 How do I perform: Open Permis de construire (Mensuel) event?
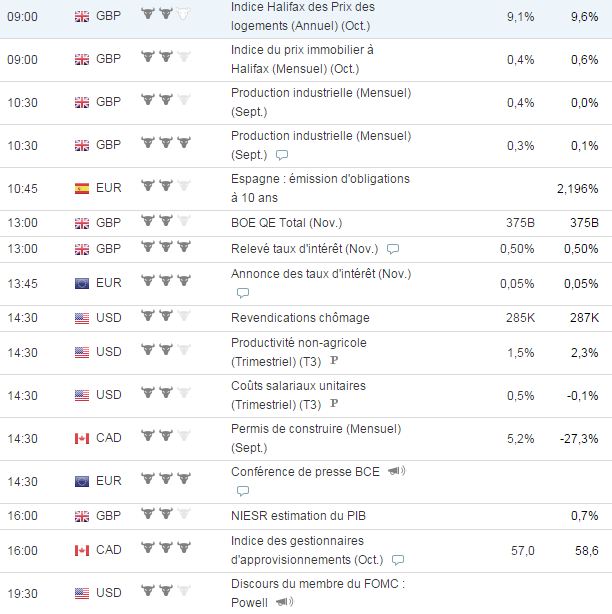pos(315,438)
